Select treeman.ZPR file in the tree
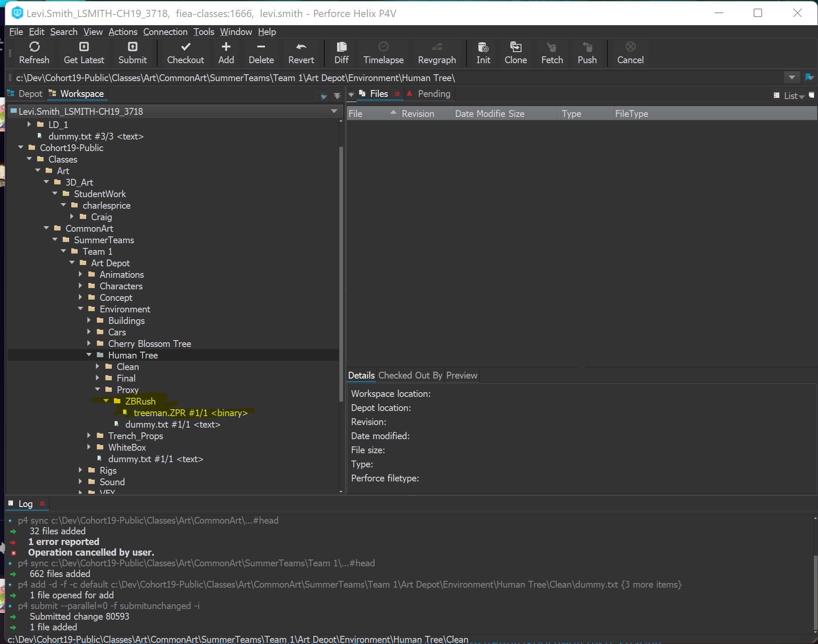This screenshot has height=644, width=818. pyautogui.click(x=190, y=413)
